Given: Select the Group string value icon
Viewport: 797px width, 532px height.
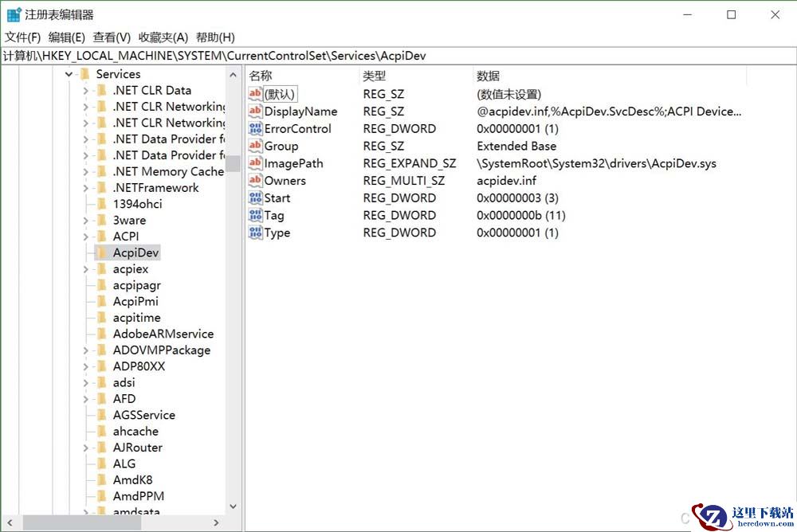Looking at the screenshot, I should (255, 146).
